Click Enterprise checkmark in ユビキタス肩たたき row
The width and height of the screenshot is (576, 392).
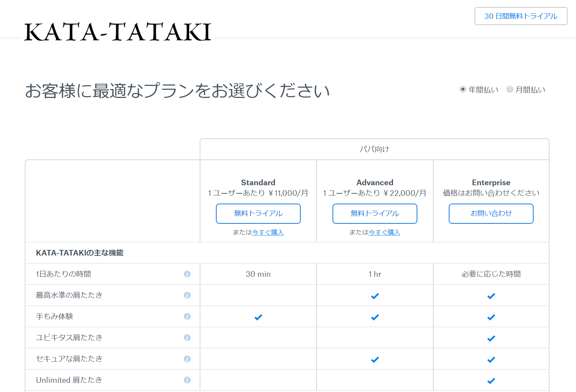[491, 338]
